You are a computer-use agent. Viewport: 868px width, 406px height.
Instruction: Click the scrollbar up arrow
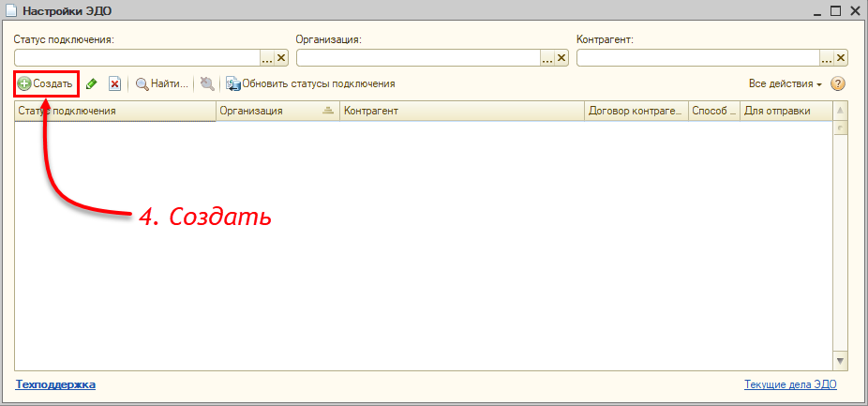(x=840, y=111)
